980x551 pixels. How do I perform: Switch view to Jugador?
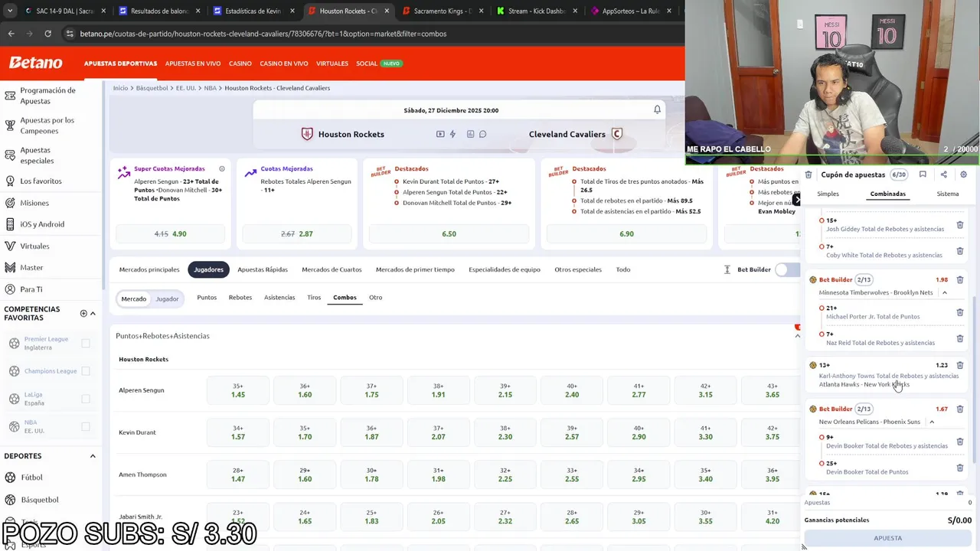167,298
